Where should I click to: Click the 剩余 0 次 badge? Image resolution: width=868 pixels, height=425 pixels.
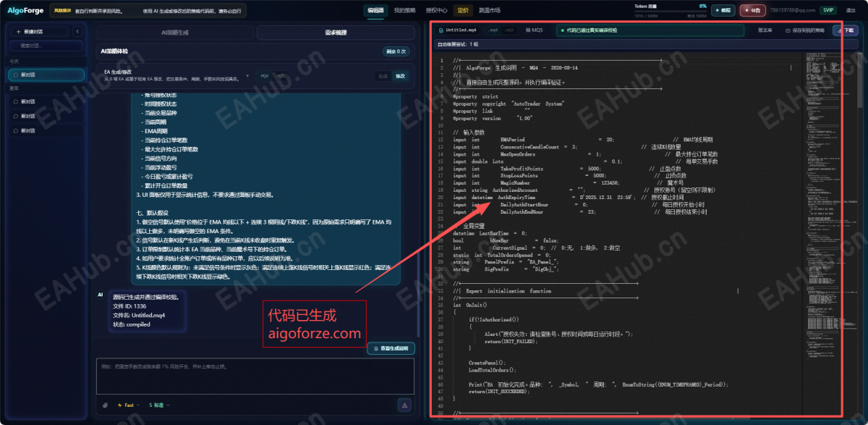395,51
